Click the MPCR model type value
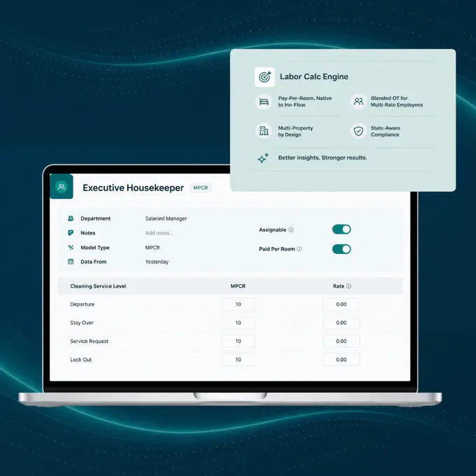This screenshot has width=476, height=476. [x=153, y=247]
